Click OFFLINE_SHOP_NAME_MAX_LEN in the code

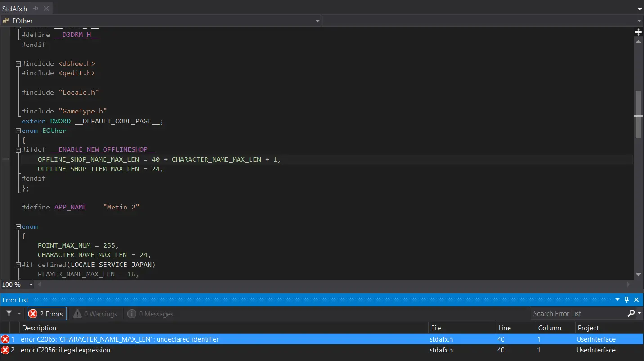point(89,159)
